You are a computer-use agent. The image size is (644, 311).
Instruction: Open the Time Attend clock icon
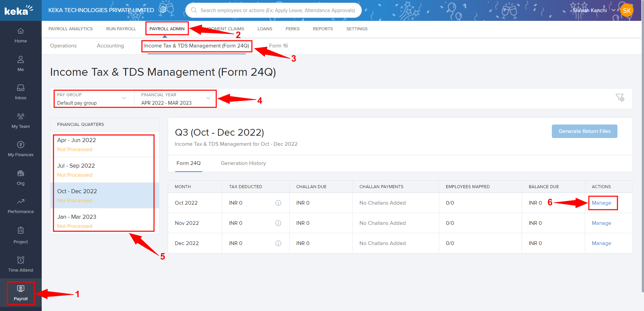(x=21, y=260)
